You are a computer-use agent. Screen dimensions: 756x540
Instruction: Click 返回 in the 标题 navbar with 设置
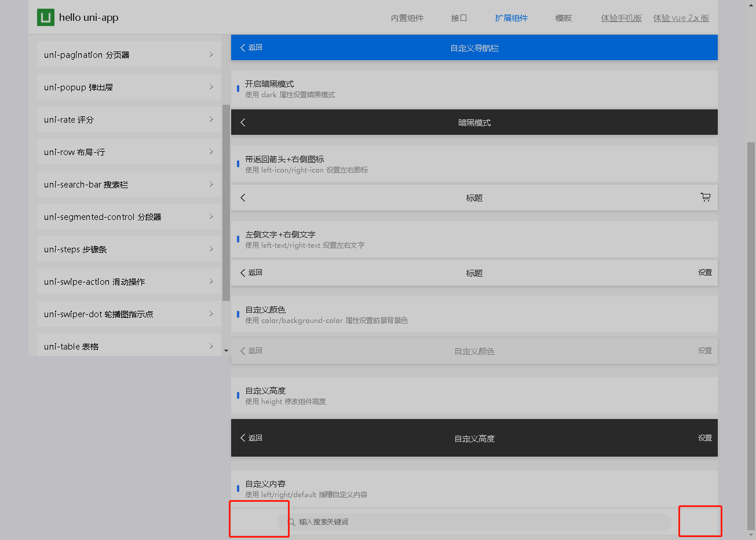(255, 273)
